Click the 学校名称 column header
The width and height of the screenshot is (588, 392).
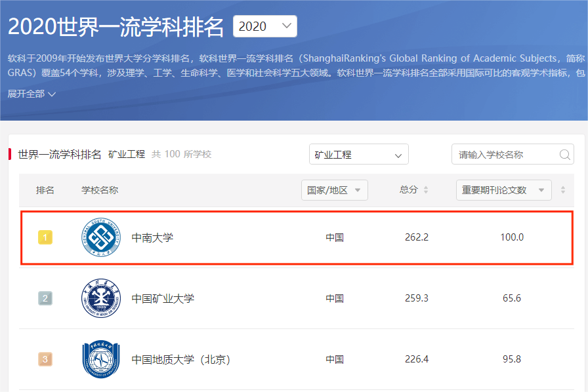(x=100, y=190)
